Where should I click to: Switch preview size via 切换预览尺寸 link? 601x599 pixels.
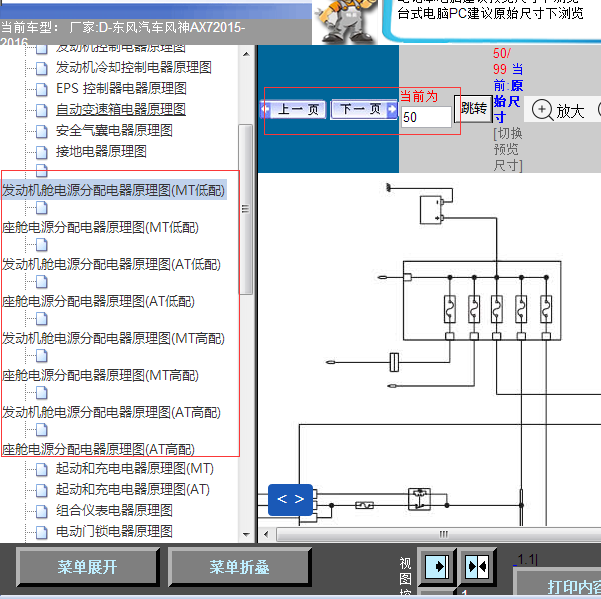[507, 149]
